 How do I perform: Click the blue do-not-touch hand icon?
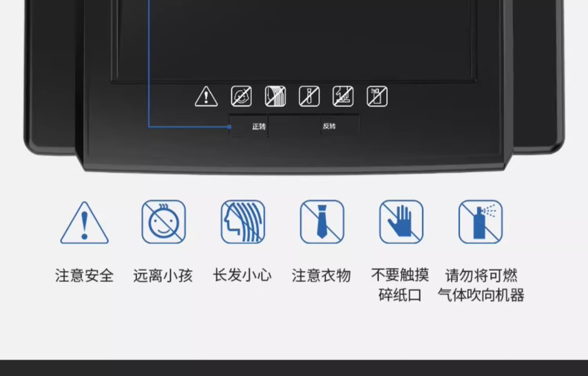pyautogui.click(x=401, y=222)
